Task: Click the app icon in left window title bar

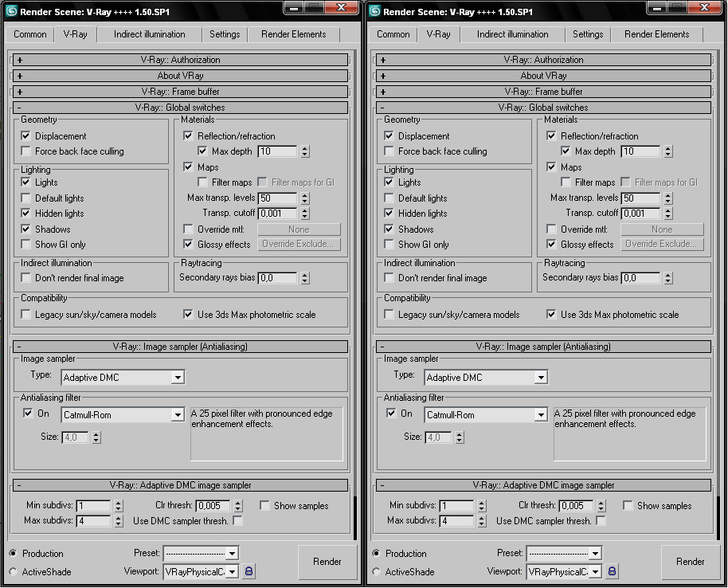Action: click(x=11, y=11)
